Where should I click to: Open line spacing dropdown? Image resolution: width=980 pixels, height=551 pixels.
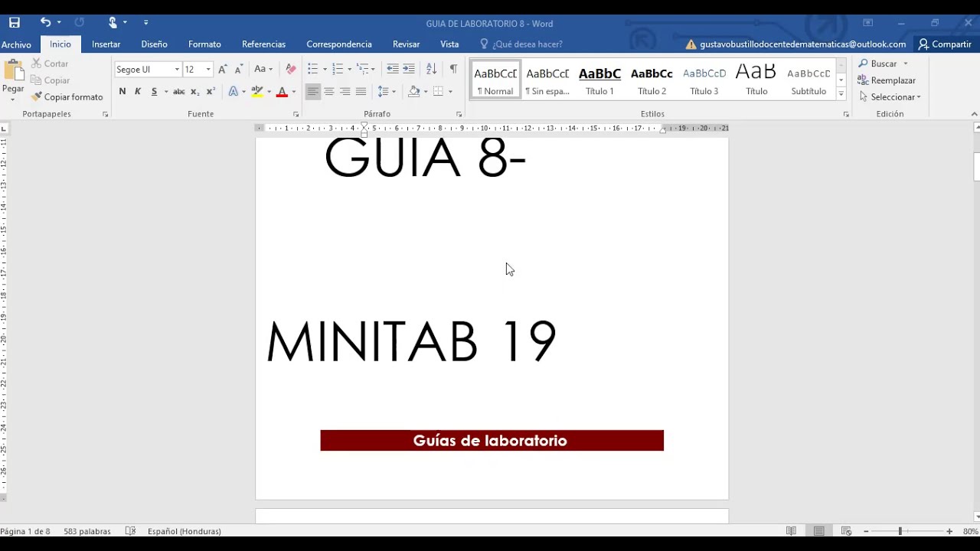click(x=387, y=92)
